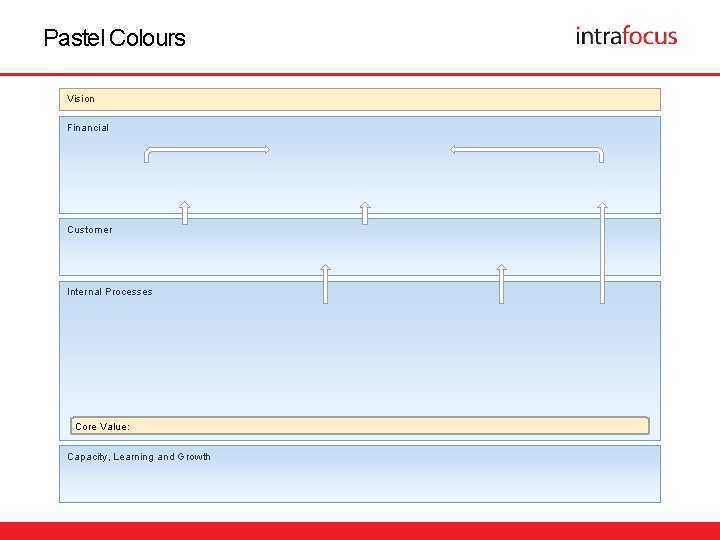Select the Core Value box

tap(360, 426)
